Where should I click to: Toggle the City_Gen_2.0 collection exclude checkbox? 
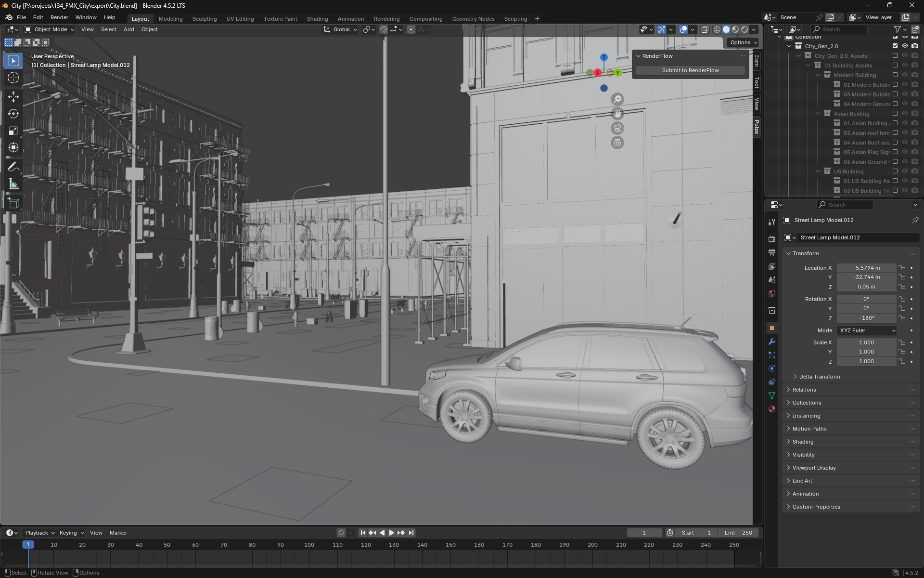coord(895,46)
